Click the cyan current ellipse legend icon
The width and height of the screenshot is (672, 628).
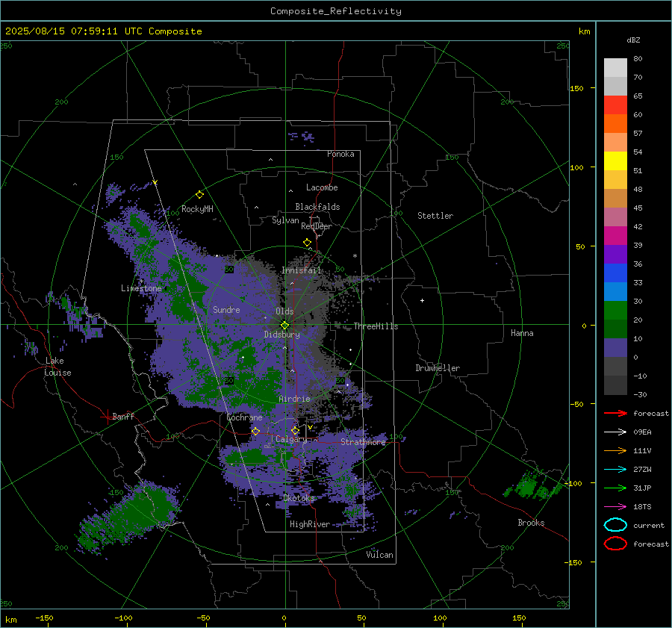(x=615, y=525)
